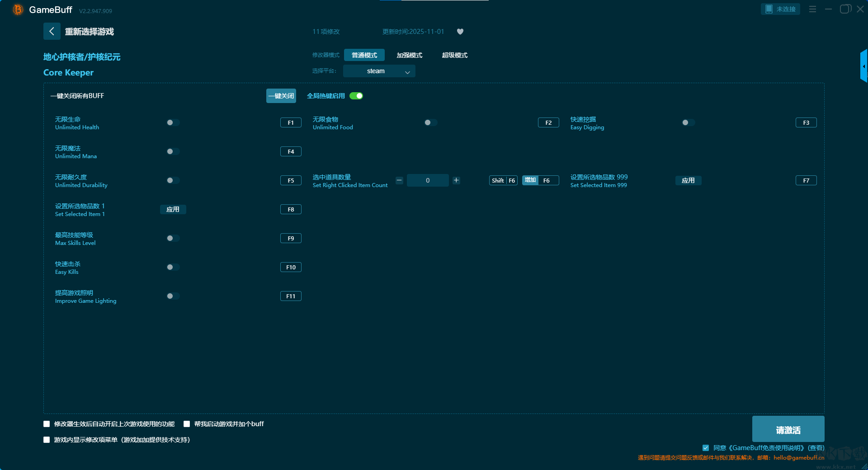Click the F5 hotkey for Unlimited Durability
Image resolution: width=868 pixels, height=470 pixels.
[291, 180]
